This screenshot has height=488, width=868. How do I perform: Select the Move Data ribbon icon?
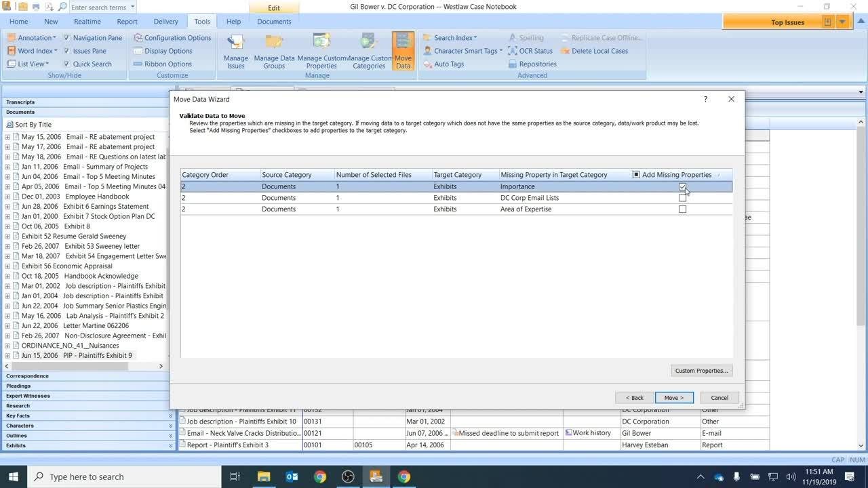pyautogui.click(x=403, y=51)
